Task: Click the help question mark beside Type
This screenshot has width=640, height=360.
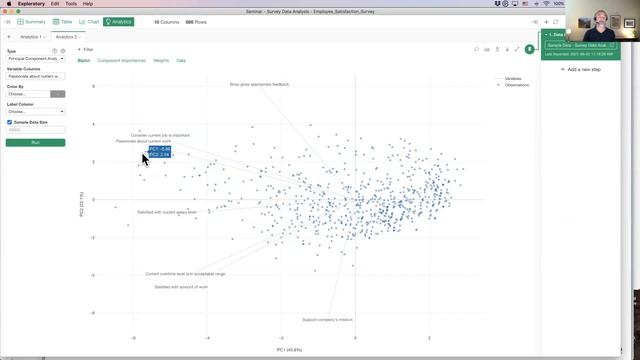Action: coord(54,51)
